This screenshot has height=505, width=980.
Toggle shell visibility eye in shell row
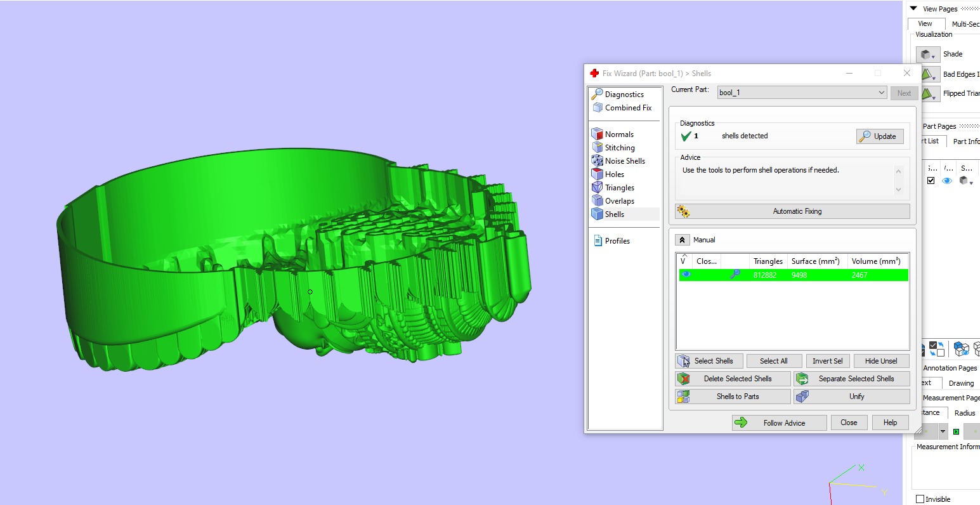click(686, 274)
